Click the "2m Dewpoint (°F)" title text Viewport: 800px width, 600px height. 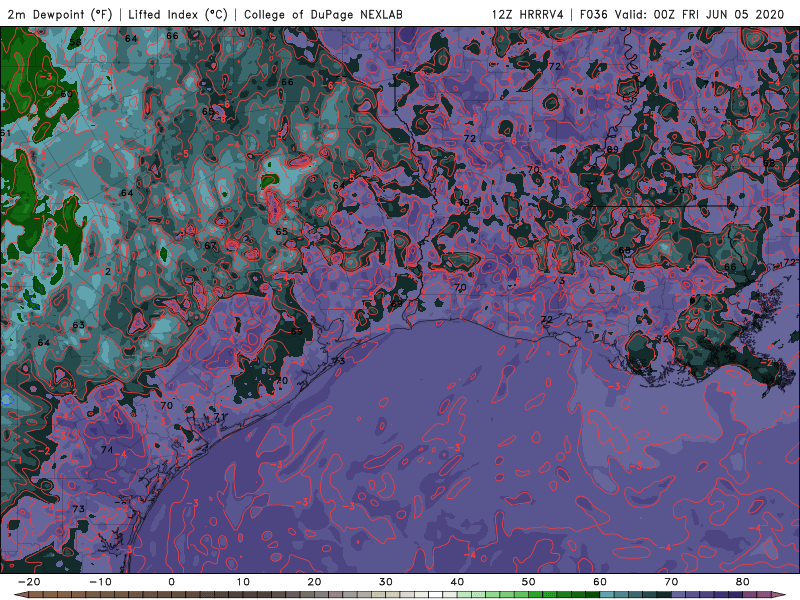(60, 14)
